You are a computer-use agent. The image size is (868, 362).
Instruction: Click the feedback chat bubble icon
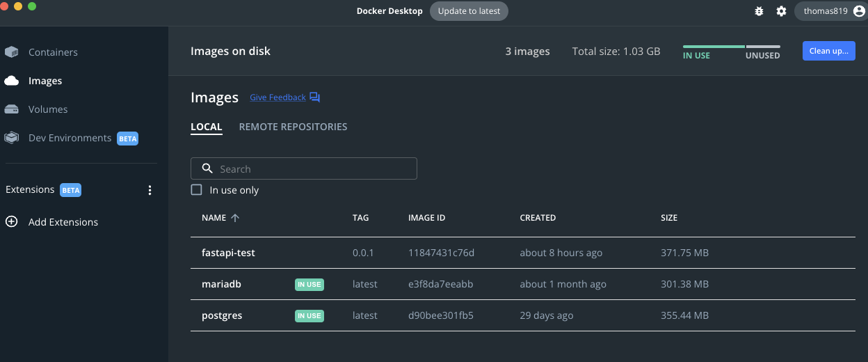click(x=314, y=97)
